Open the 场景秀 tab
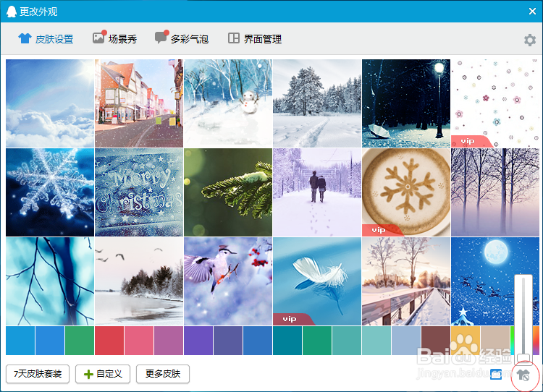Image resolution: width=543 pixels, height=392 pixels. tap(114, 38)
